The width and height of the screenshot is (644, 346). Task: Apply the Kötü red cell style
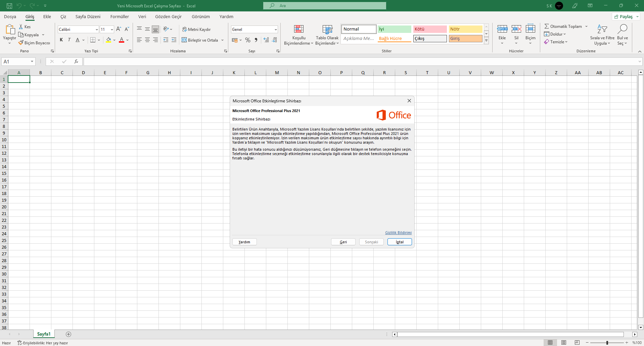[x=430, y=29]
